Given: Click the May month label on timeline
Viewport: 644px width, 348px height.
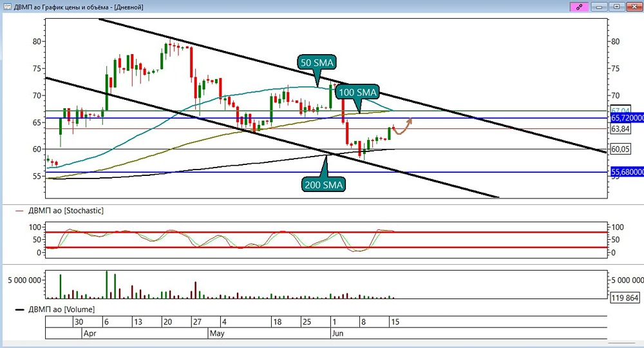Looking at the screenshot, I should coord(217,333).
